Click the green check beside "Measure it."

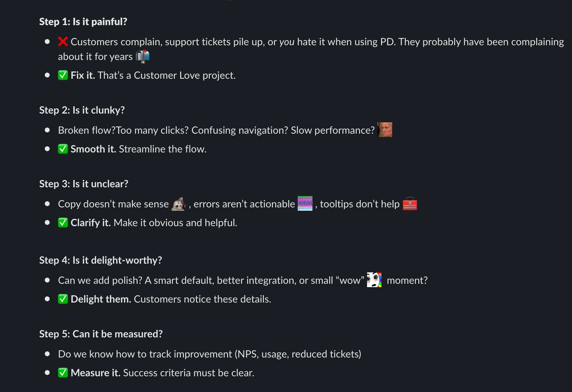click(63, 373)
